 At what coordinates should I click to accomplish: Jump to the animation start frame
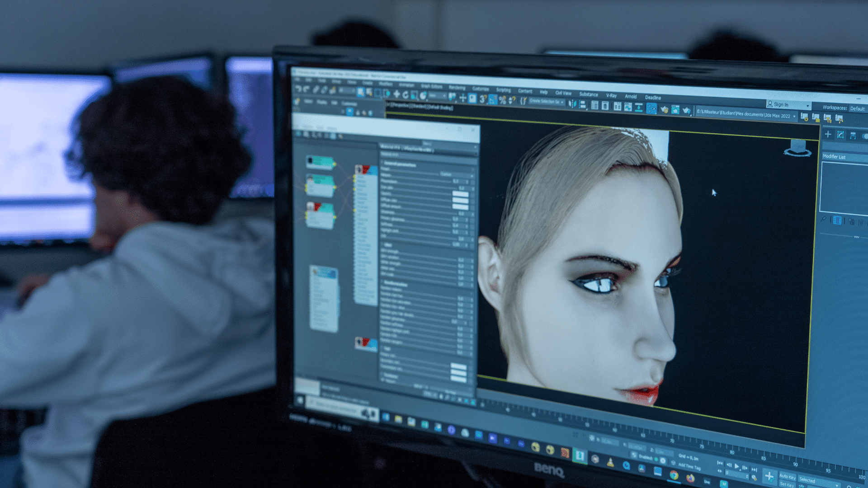coord(720,463)
